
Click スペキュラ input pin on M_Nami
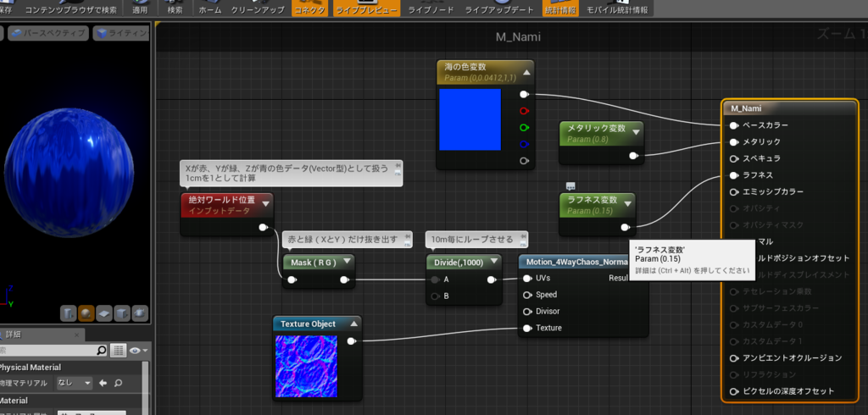pyautogui.click(x=734, y=159)
